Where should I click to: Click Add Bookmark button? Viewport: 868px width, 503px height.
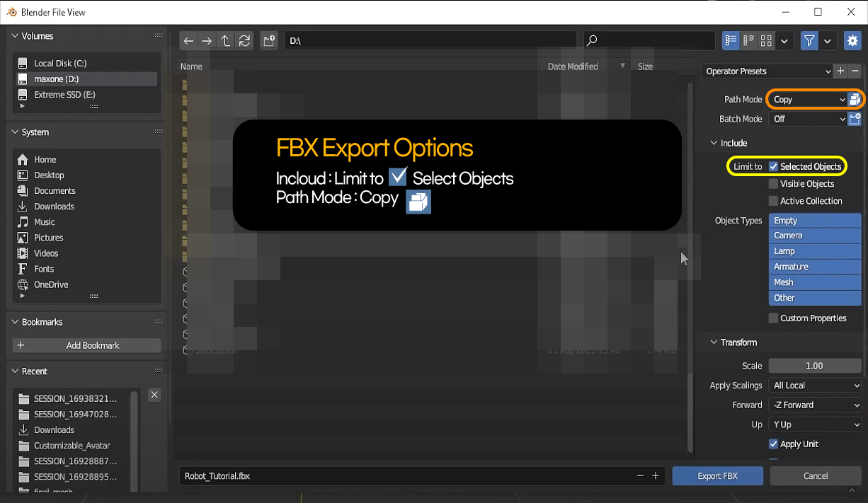(87, 346)
